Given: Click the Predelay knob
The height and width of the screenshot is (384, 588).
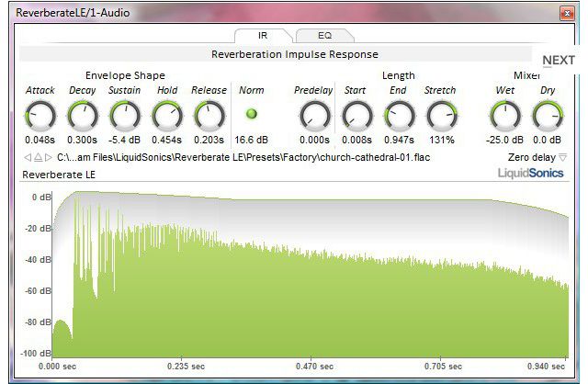Looking at the screenshot, I should coord(315,116).
